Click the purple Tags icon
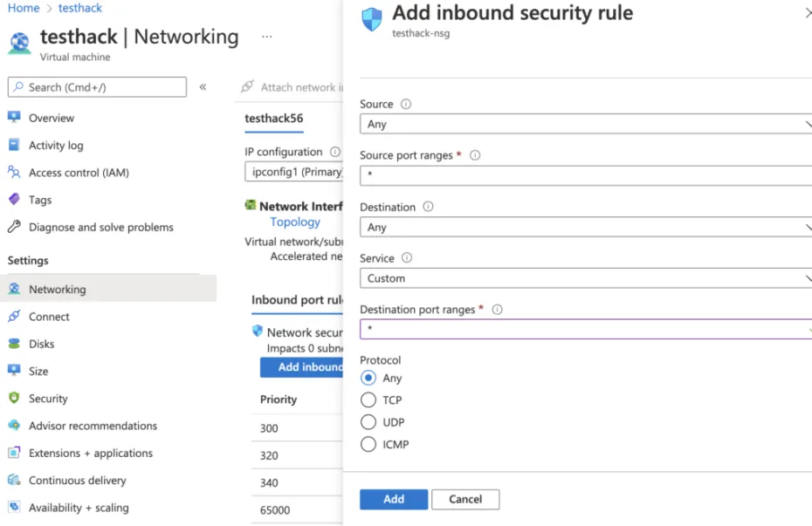This screenshot has width=812, height=526. (14, 199)
